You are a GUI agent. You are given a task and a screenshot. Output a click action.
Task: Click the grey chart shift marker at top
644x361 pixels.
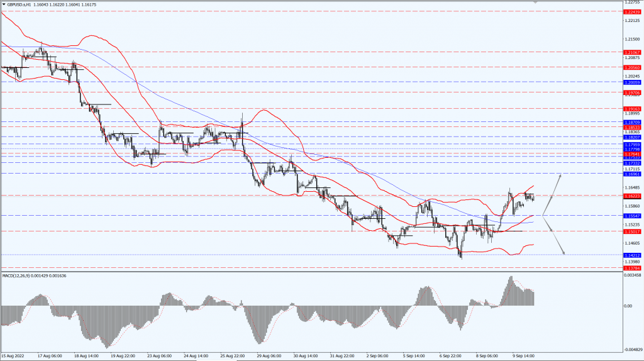(536, 3)
